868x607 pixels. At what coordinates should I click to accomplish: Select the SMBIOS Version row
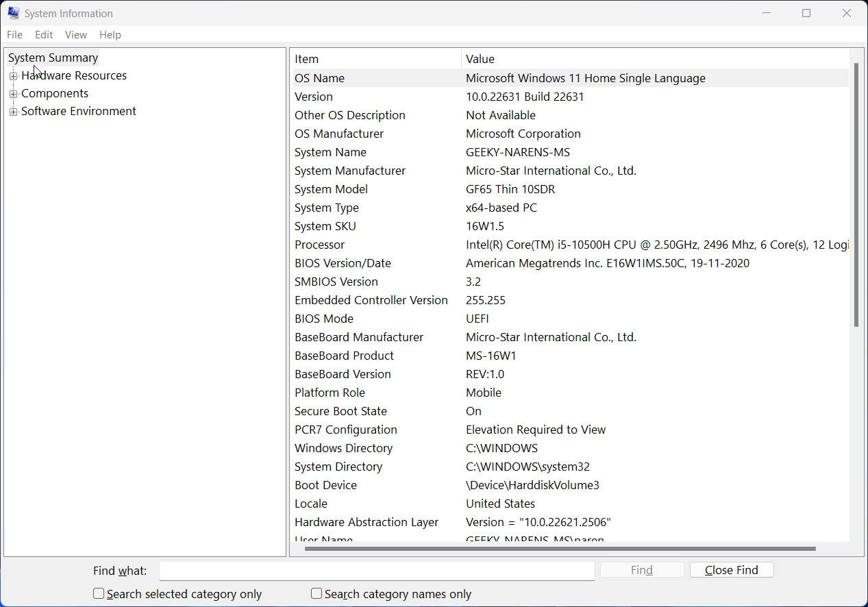coord(571,282)
